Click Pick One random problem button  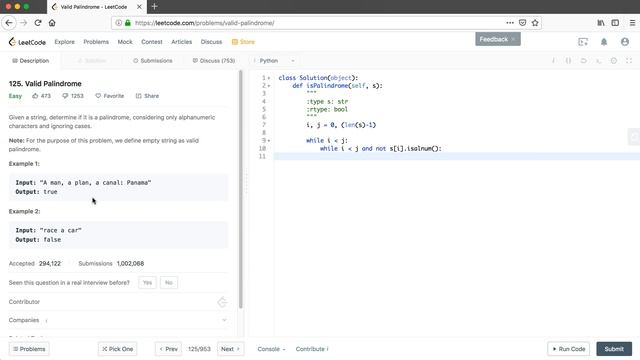(x=118, y=349)
